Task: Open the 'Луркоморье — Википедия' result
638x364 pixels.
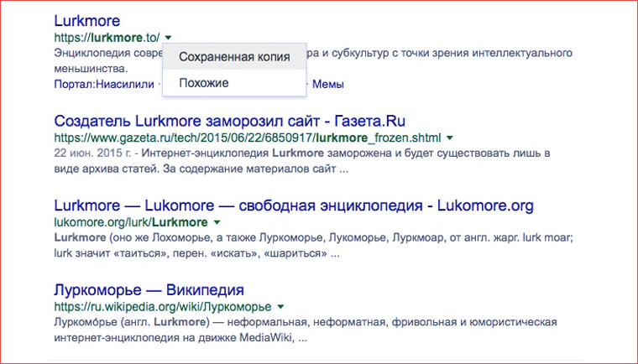Action: click(x=149, y=290)
